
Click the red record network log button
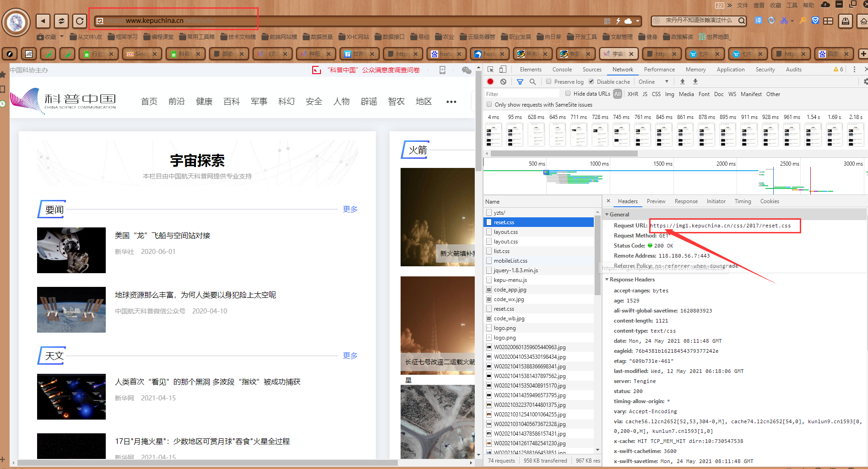[490, 81]
